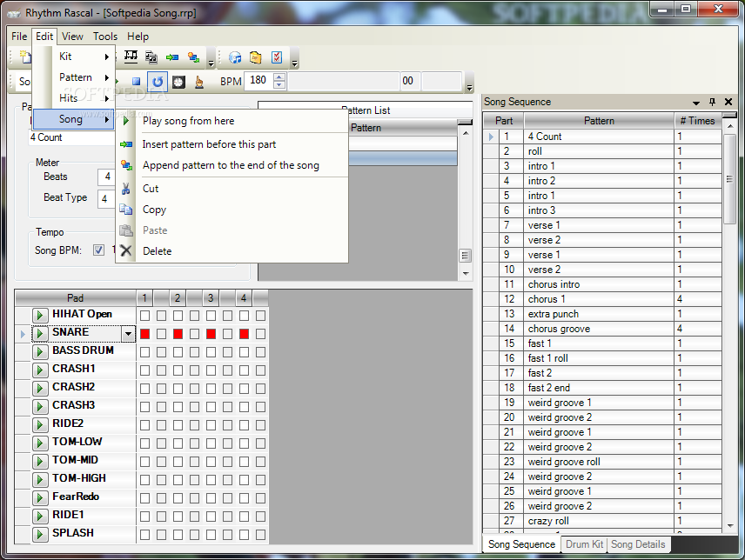Play the CRASH1 pad sample
The width and height of the screenshot is (745, 560).
pyautogui.click(x=40, y=370)
